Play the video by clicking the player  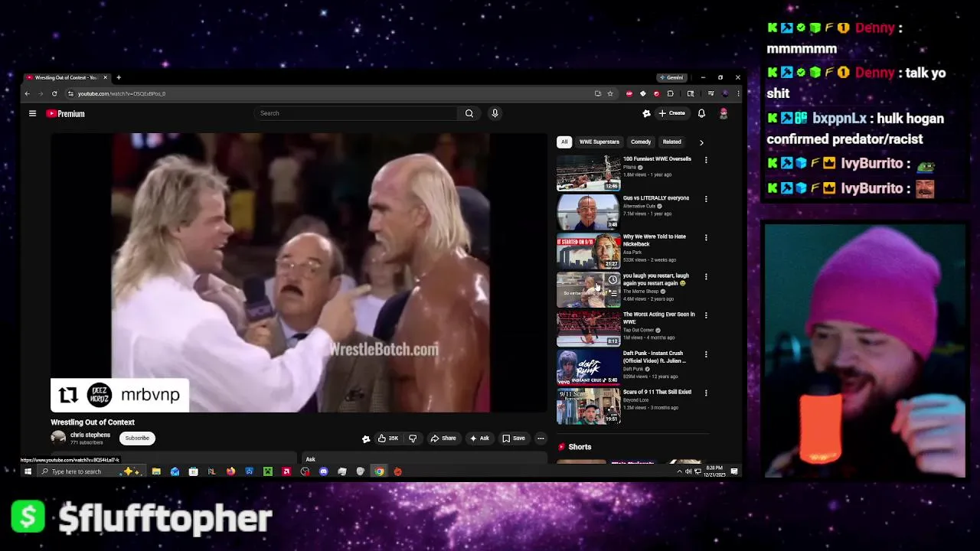(x=299, y=272)
